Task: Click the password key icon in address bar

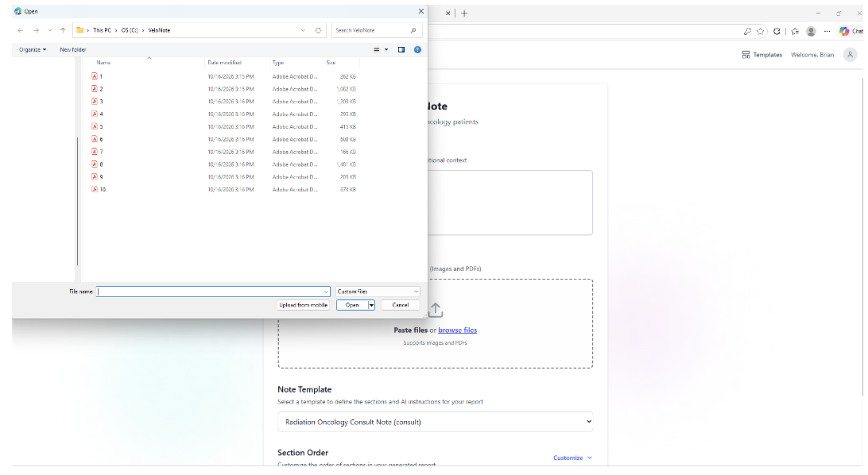Action: click(x=747, y=32)
